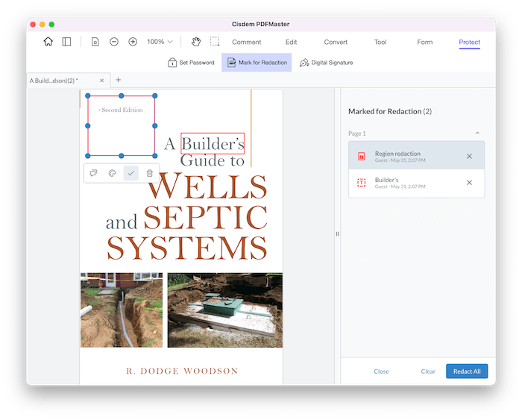Zoom in with the plus icon
Viewport: 522px width, 420px height.
133,42
